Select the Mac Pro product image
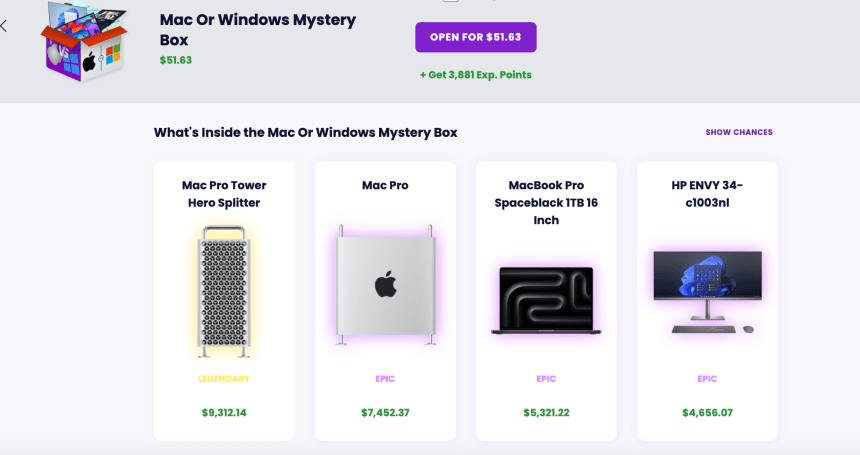The image size is (860, 455). pos(385,285)
